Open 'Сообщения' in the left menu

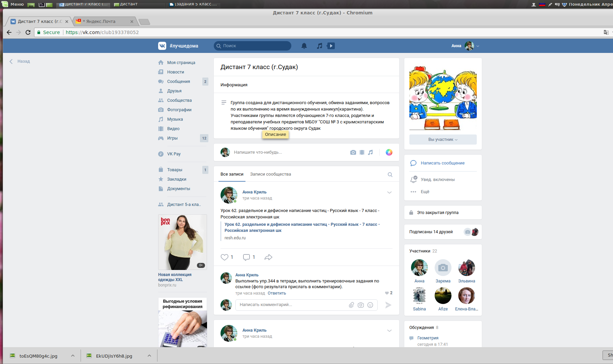coord(178,82)
